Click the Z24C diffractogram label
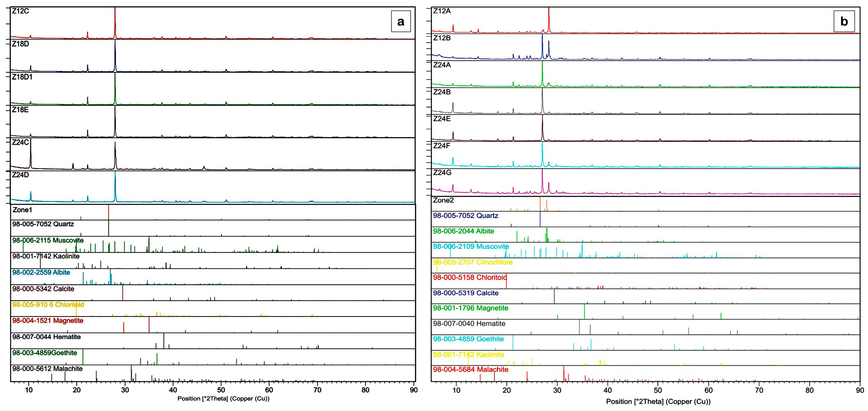Screen dimensions: 868x411 (x=20, y=142)
